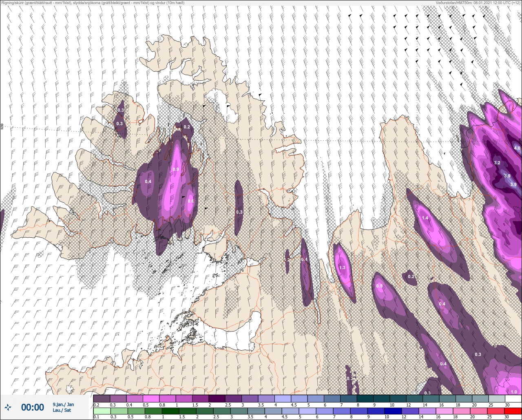Click the 0.6 precipitation value on the map
The height and width of the screenshot is (420, 522).
(190, 201)
